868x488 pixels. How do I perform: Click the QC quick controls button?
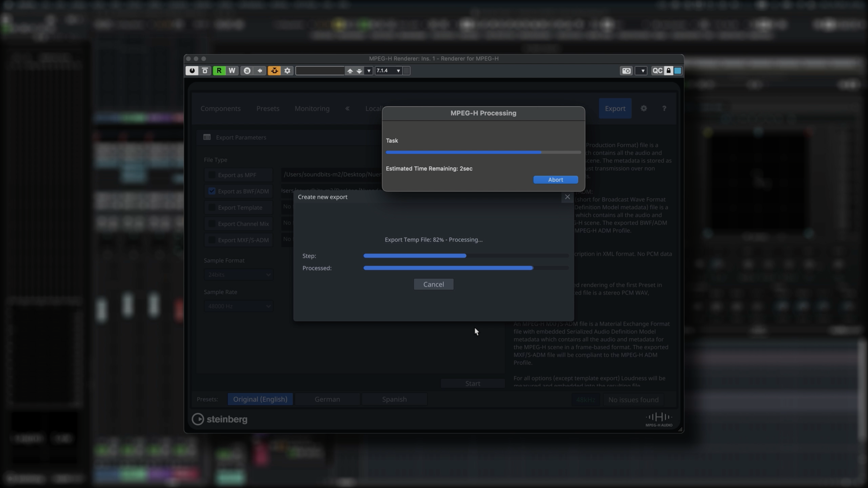point(657,71)
